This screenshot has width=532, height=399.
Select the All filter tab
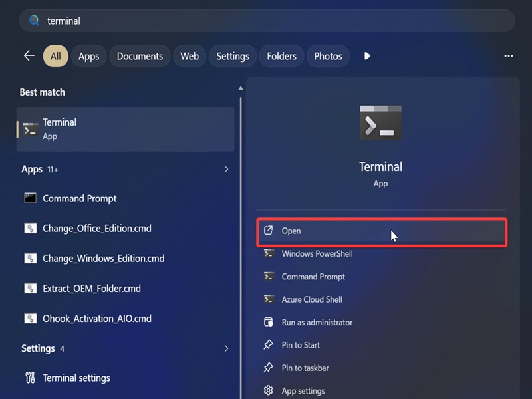(56, 56)
